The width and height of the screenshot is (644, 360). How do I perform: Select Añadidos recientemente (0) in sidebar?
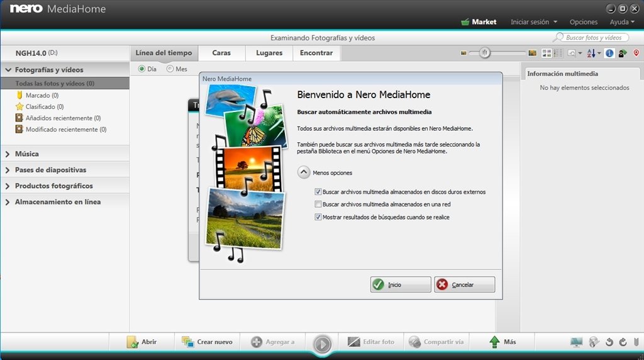[x=64, y=118]
